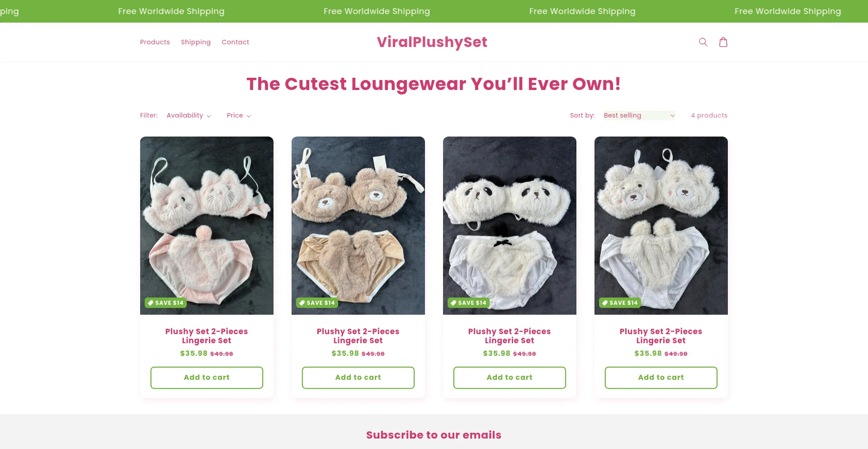Click SAVE $14 badge on white bear set
The image size is (868, 449).
click(620, 303)
